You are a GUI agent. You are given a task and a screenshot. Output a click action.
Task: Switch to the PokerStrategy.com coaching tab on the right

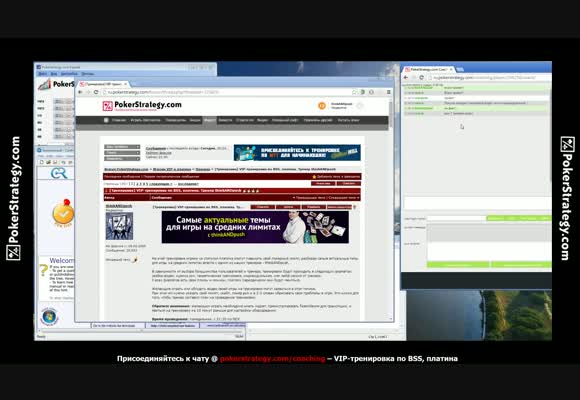[428, 70]
